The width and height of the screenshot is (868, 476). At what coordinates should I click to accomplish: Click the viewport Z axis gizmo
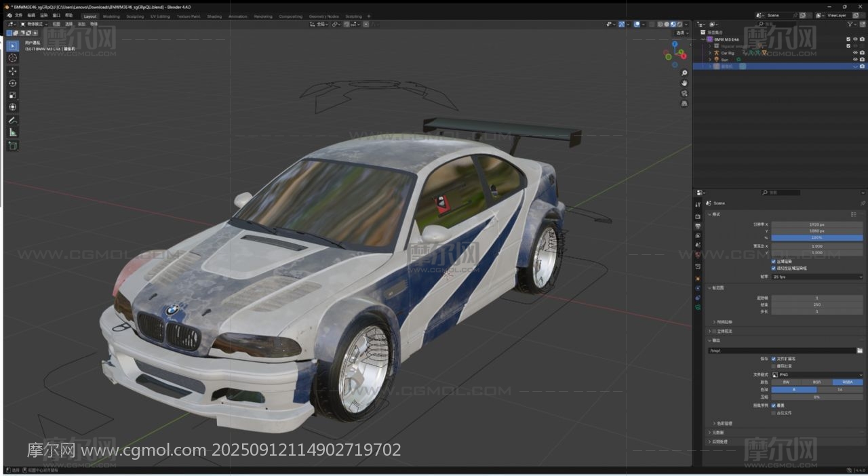click(675, 43)
